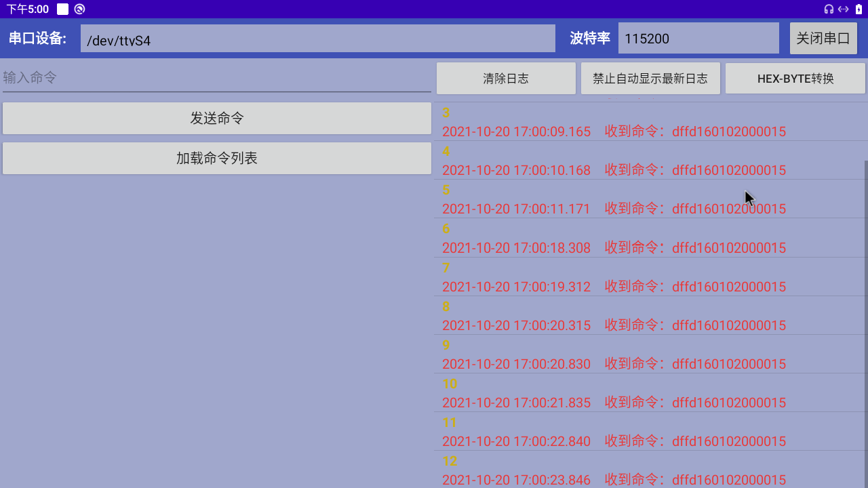Click the timestamp of log entry 3
Image resolution: width=868 pixels, height=488 pixels.
pyautogui.click(x=516, y=131)
